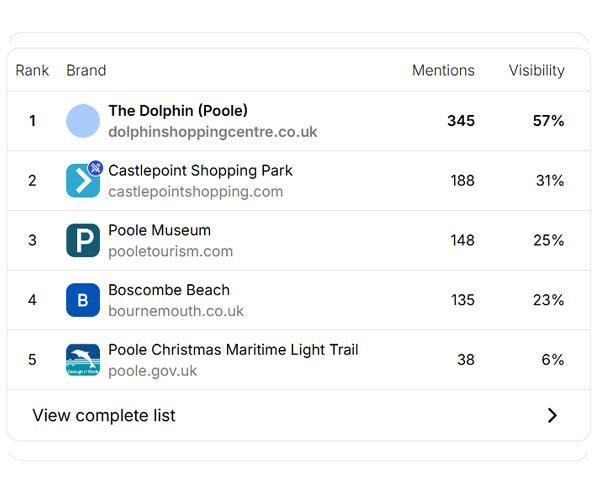Click the Brand column header
This screenshot has width=600, height=500.
tap(86, 70)
